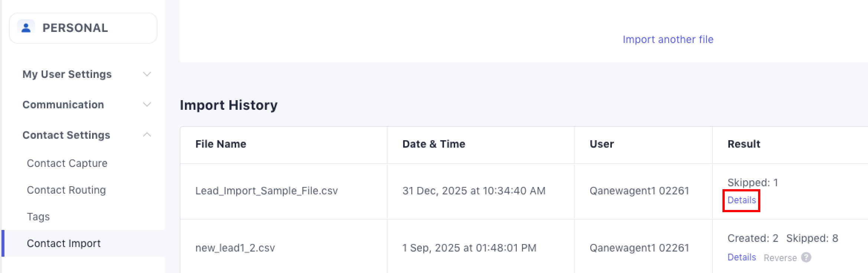The height and width of the screenshot is (273, 868).
Task: Select the Contact Import sidebar item
Action: 64,243
